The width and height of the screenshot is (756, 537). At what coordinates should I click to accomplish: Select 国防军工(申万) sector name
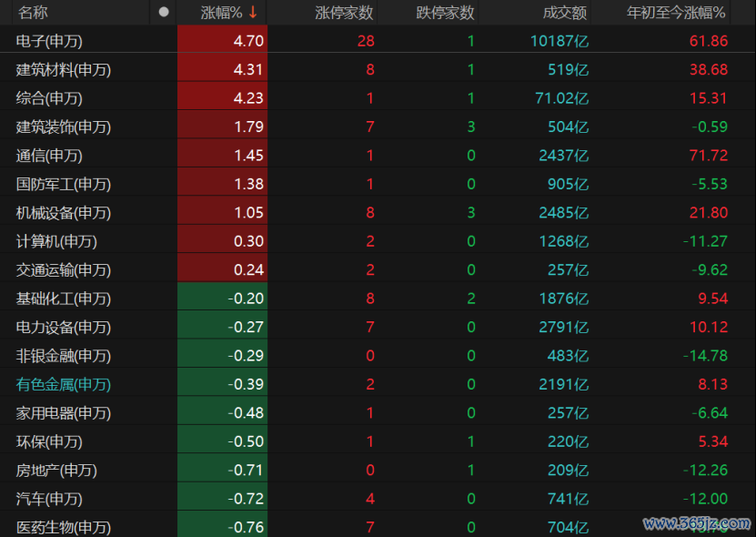coord(63,184)
